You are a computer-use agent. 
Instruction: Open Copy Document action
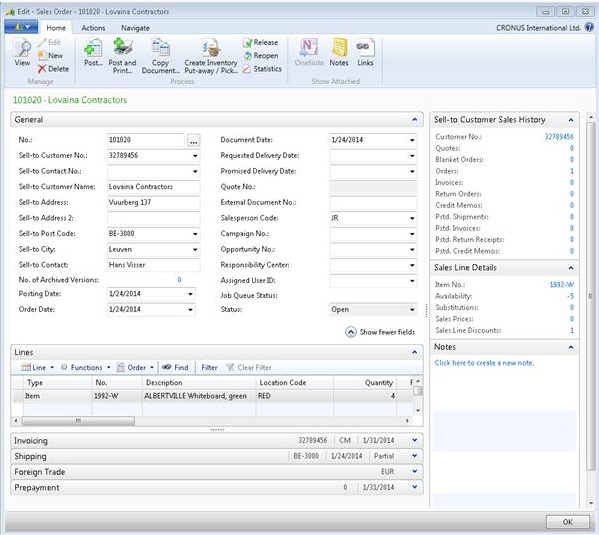coord(160,56)
